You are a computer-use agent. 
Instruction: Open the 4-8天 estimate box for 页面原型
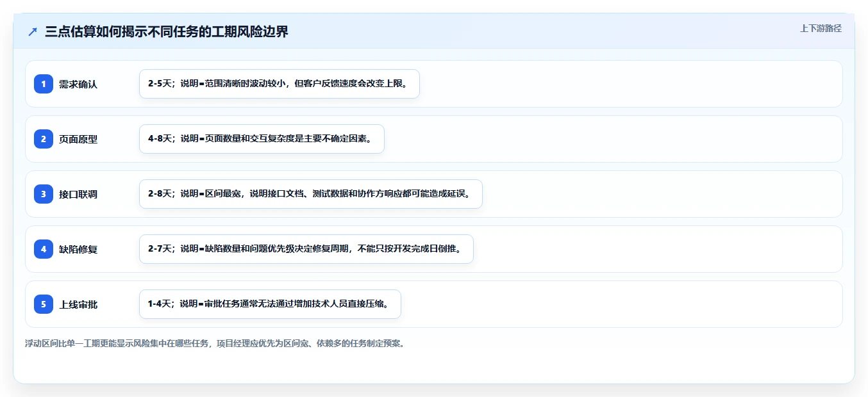click(x=262, y=139)
